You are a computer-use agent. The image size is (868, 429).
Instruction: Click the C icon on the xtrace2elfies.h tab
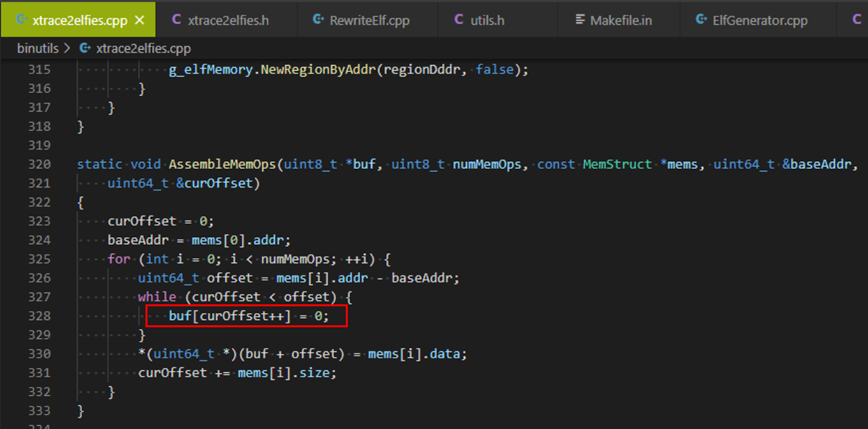click(x=177, y=20)
